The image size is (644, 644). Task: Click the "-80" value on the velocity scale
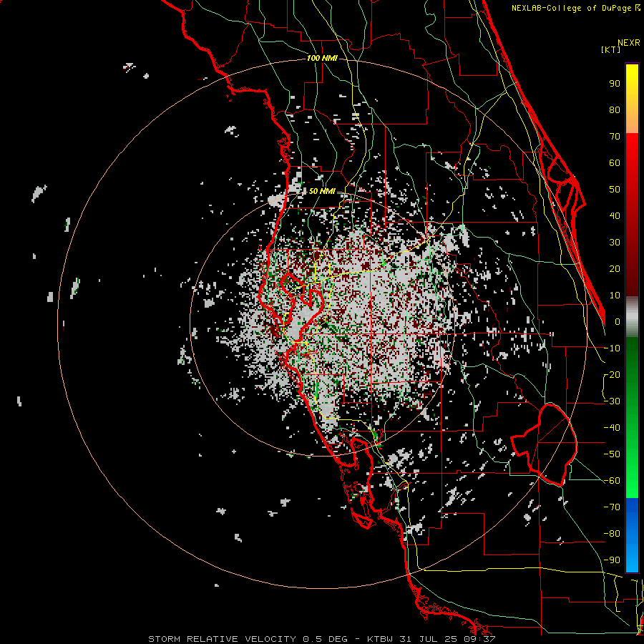point(612,534)
